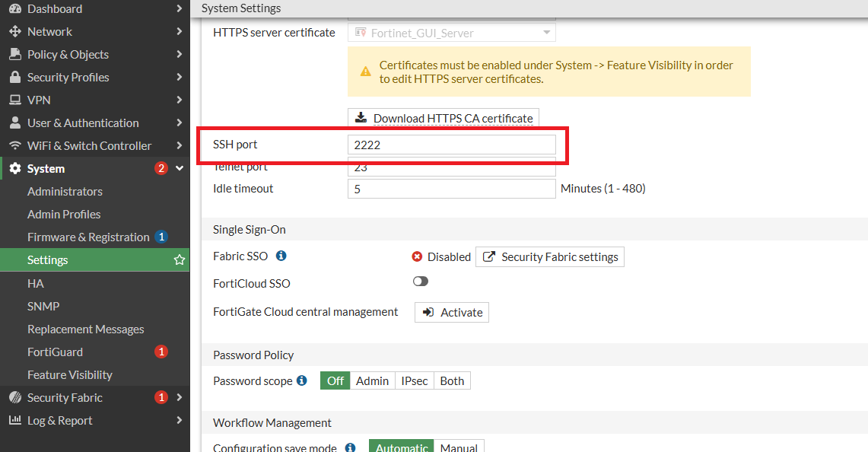Click Activate for FortiGate Cloud management
This screenshot has width=868, height=452.
[x=452, y=312]
